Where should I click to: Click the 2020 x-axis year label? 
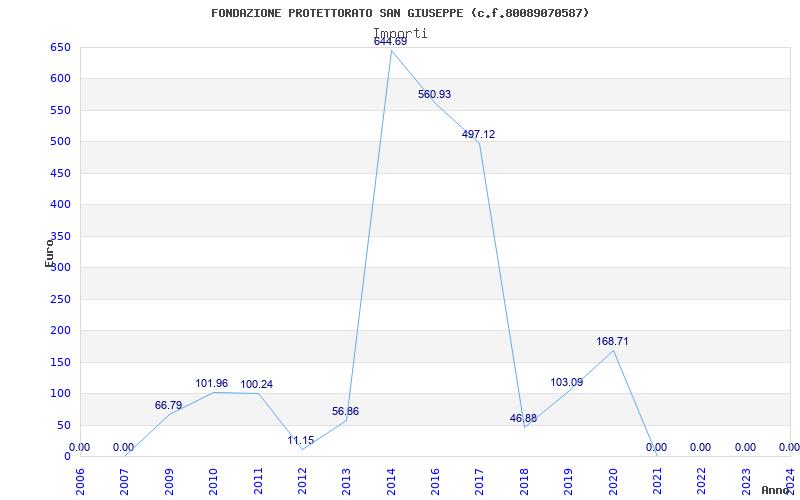coord(613,481)
